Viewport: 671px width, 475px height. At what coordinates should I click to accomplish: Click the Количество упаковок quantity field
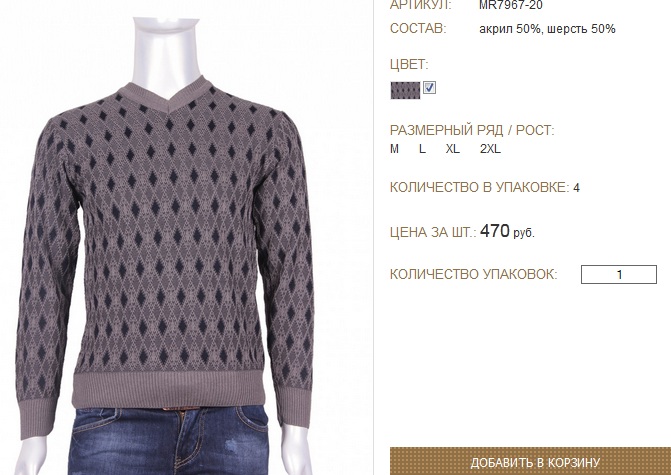point(618,274)
